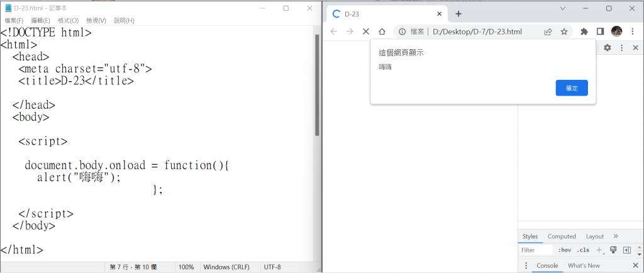Switch to the Styles tab in DevTools
This screenshot has height=273, width=644.
[530, 237]
